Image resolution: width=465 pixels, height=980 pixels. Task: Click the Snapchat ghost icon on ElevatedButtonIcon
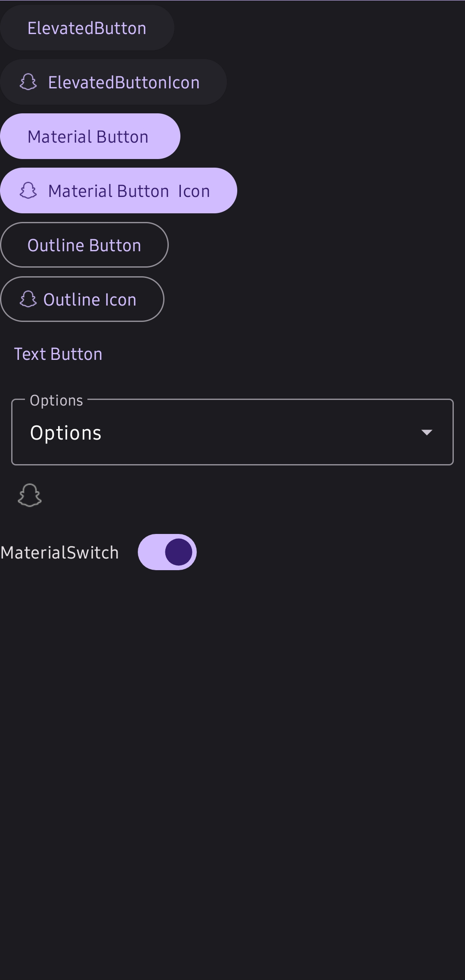point(28,81)
